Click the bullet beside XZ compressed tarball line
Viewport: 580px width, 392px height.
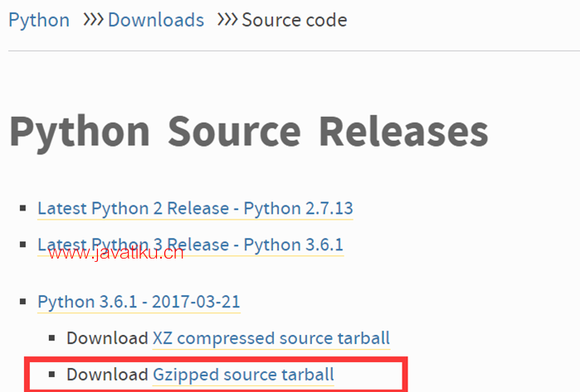pos(51,337)
